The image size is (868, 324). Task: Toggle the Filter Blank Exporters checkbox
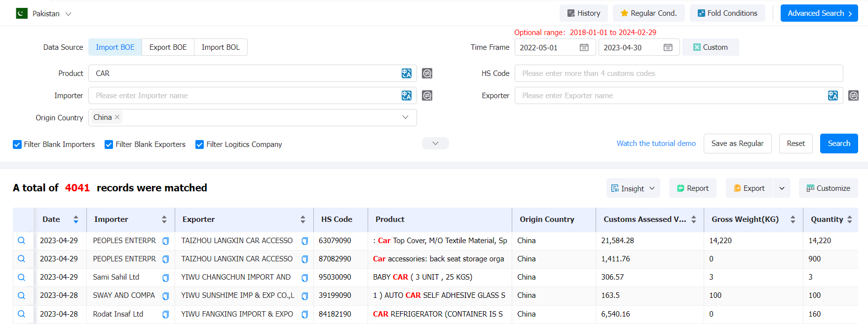point(109,144)
